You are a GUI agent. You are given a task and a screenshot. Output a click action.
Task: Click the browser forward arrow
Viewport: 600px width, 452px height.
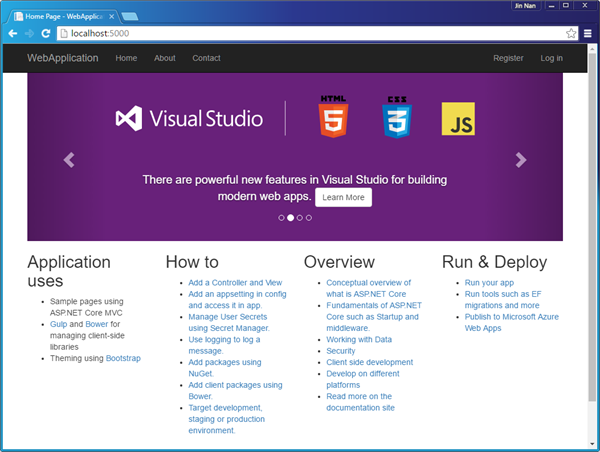point(29,34)
